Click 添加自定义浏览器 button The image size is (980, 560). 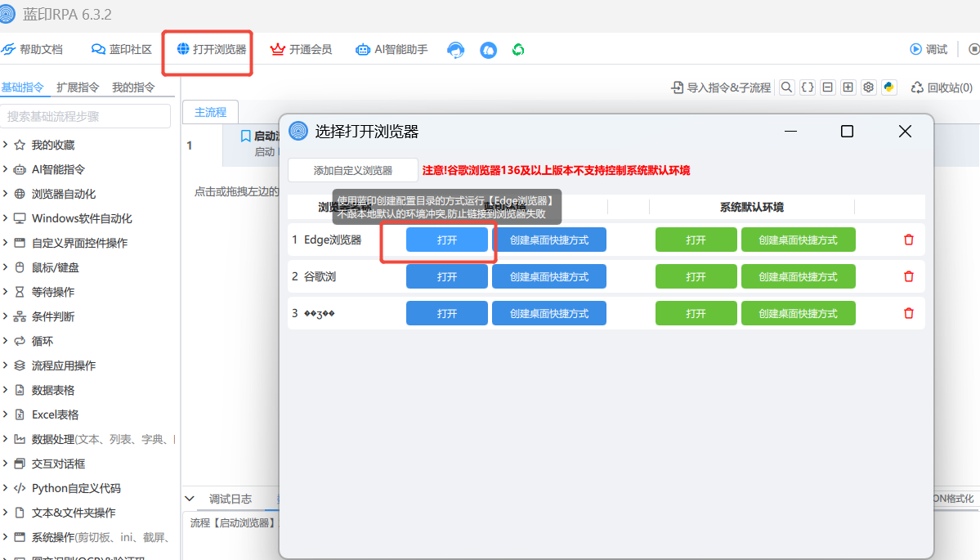pos(353,170)
